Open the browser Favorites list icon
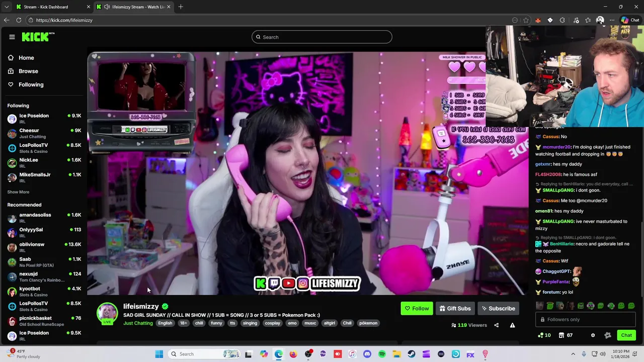 [588, 20]
